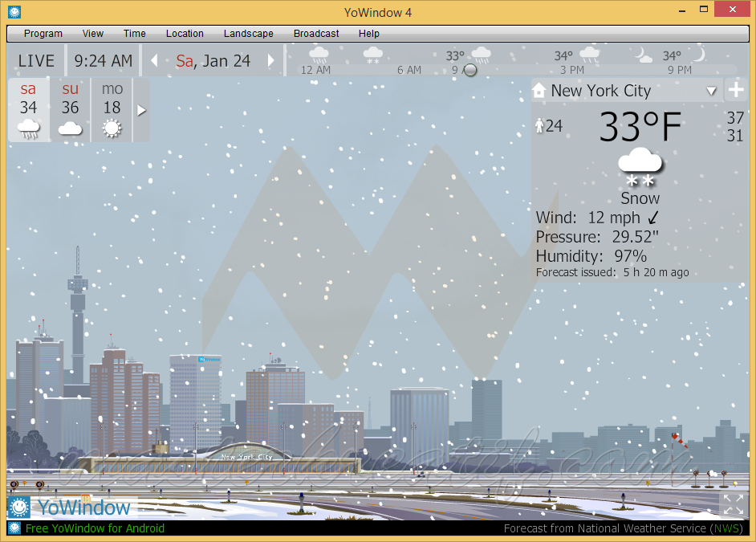Click rain cloud icon beside first 34° on timeline
This screenshot has height=542, width=756.
point(589,55)
